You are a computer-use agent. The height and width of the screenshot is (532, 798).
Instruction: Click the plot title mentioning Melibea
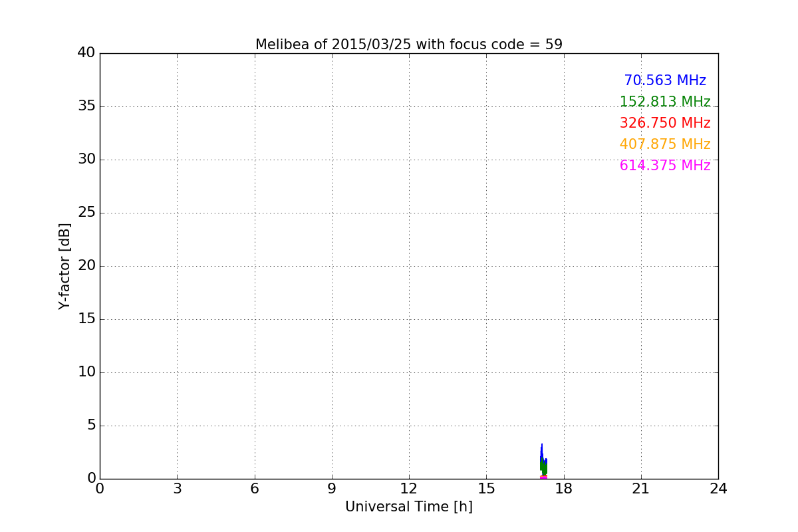tap(409, 45)
